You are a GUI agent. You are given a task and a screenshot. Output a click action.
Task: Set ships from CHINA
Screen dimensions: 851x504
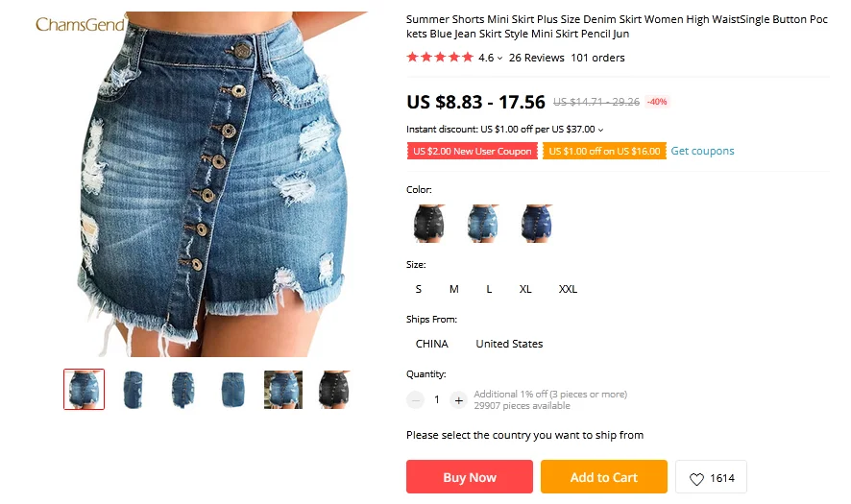coord(432,344)
